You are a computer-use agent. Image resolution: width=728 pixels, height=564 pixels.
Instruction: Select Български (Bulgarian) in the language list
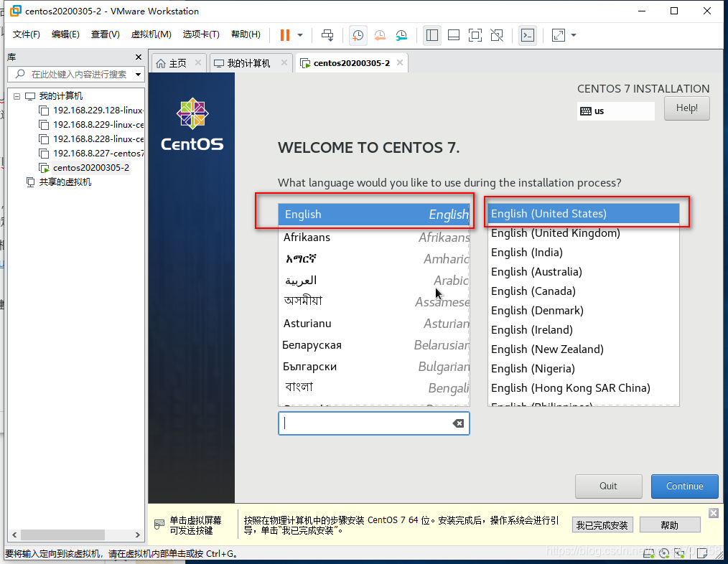[x=374, y=367]
